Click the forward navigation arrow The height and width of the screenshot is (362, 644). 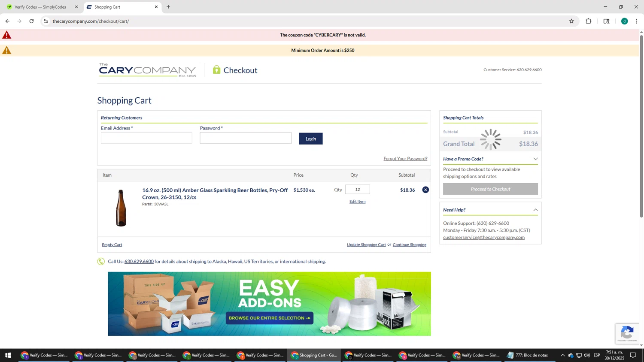click(x=19, y=21)
